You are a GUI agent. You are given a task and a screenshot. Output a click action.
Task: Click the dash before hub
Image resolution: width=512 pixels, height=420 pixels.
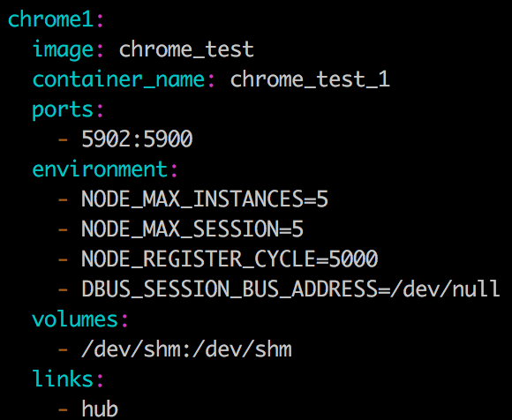pos(63,409)
